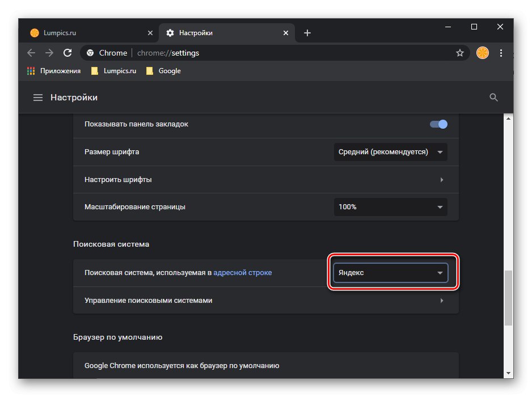Viewport: 532px width, 397px height.
Task: Follow the адресной строке link
Action: [x=243, y=273]
